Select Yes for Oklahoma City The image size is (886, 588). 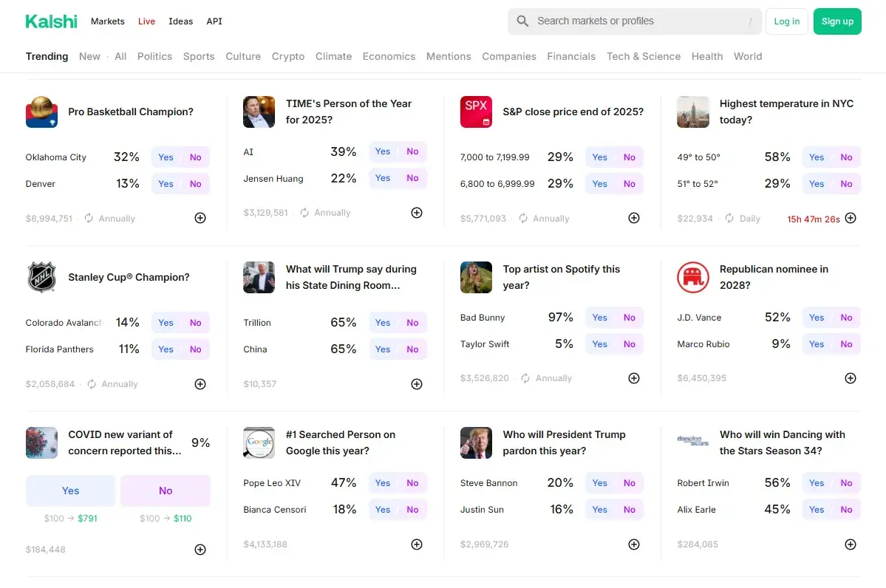tap(166, 157)
